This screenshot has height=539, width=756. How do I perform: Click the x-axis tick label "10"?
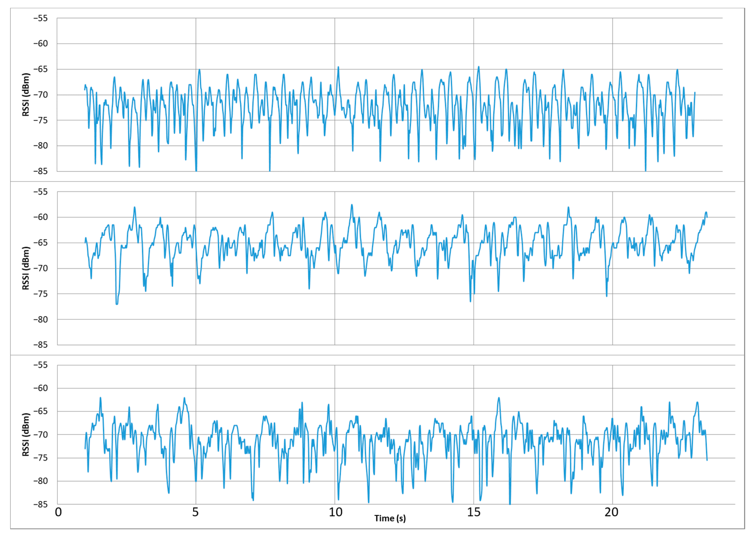click(x=335, y=512)
